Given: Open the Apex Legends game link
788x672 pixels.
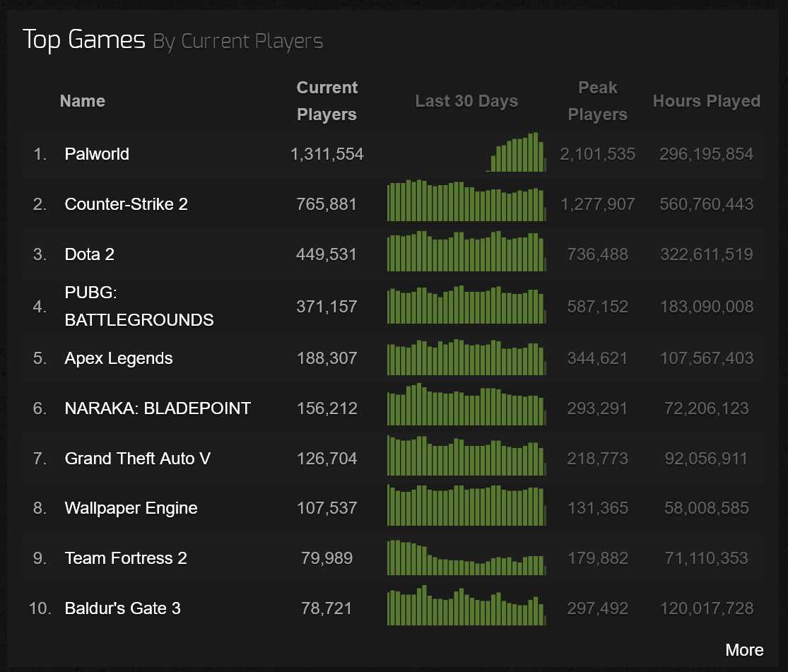Looking at the screenshot, I should coord(119,358).
